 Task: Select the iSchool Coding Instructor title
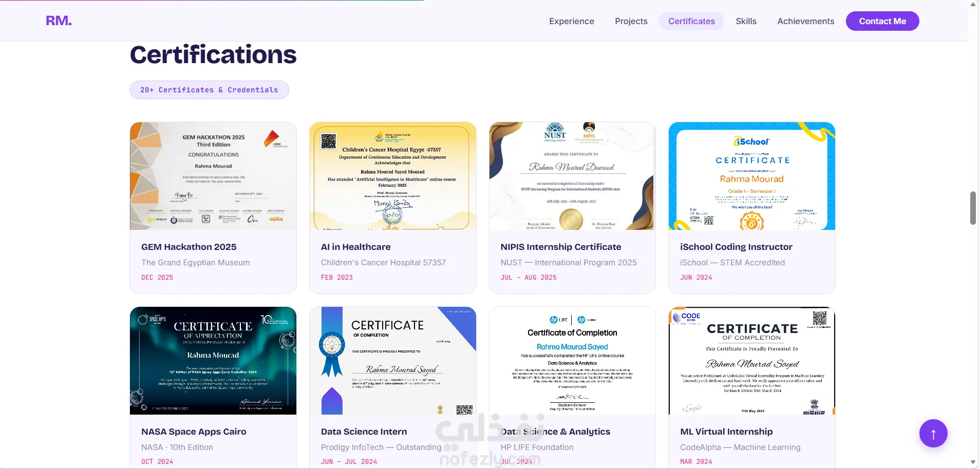point(736,247)
